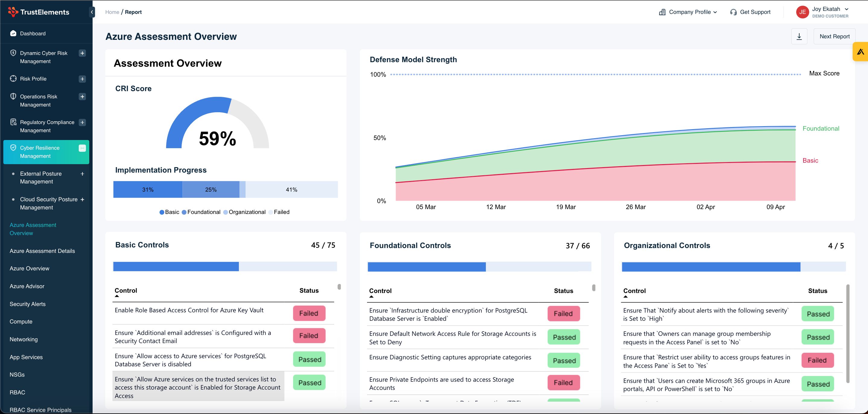Collapse the sidebar with chevron button
The image size is (868, 414).
pyautogui.click(x=92, y=12)
